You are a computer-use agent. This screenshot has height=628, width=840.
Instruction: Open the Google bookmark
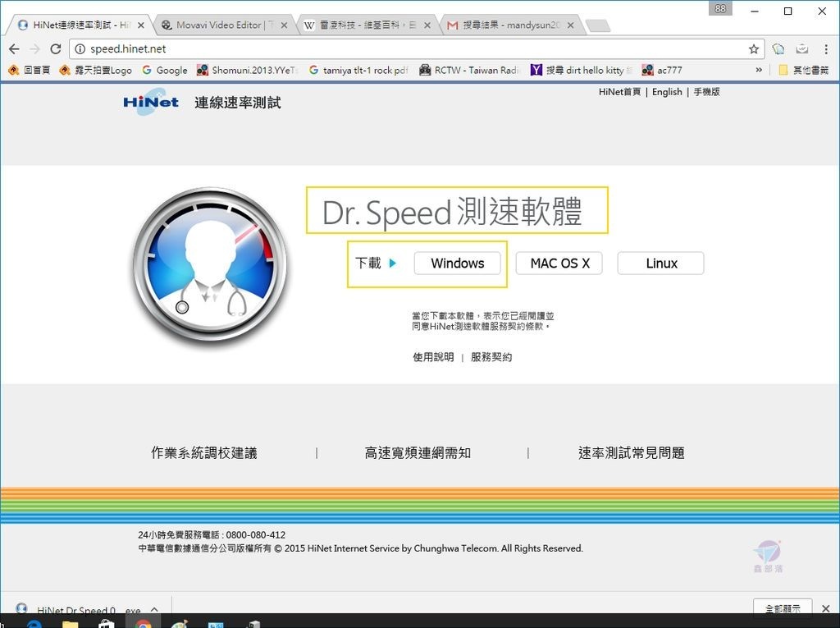point(164,71)
